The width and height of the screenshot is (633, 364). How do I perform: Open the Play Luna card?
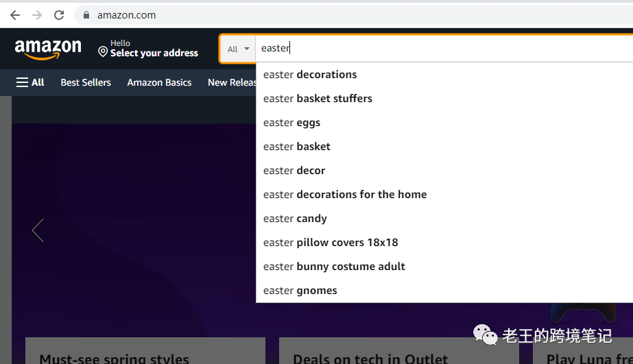point(583,351)
